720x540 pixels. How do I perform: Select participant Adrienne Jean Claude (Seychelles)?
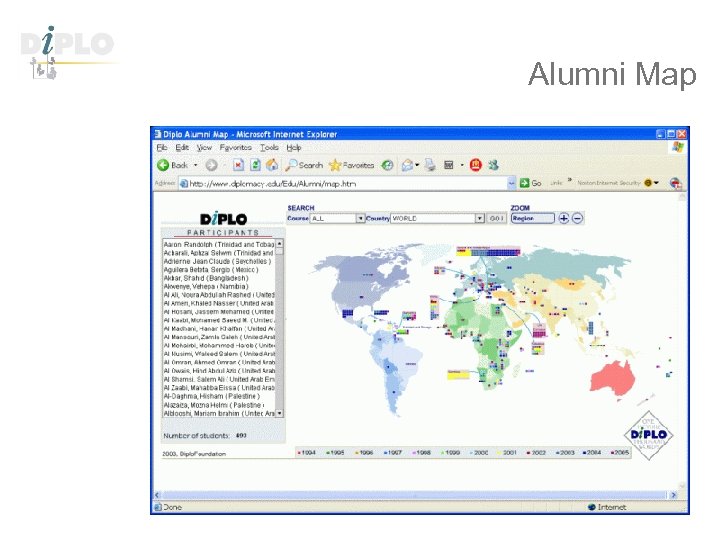217,261
